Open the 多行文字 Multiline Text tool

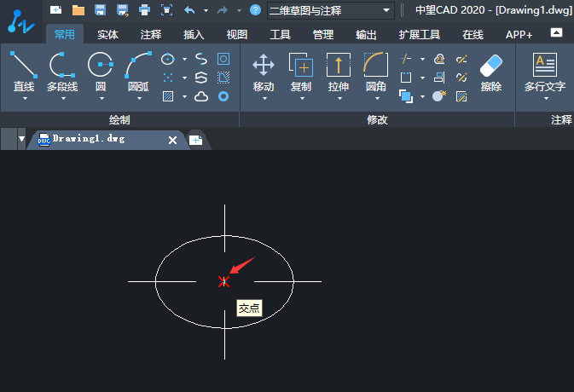[545, 72]
